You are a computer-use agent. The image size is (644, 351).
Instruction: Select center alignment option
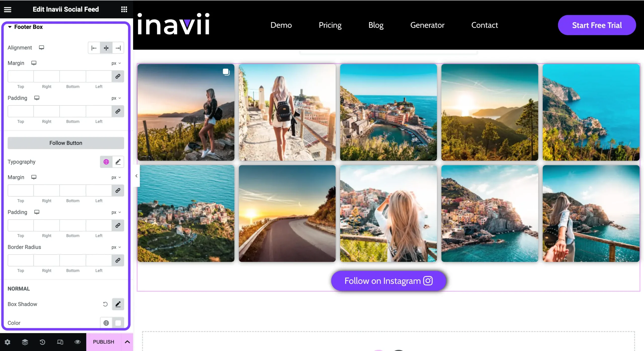[x=106, y=48]
